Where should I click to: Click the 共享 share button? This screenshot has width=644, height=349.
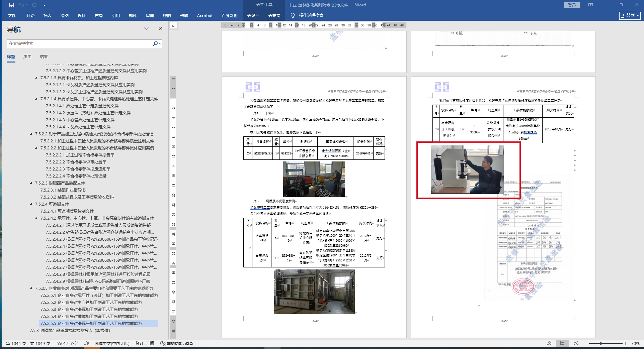[630, 15]
